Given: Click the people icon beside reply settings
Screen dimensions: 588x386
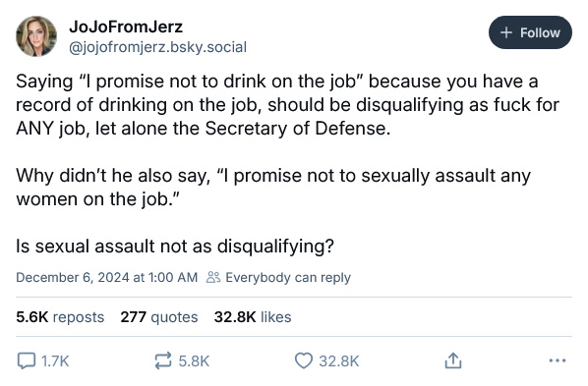Looking at the screenshot, I should pos(213,277).
